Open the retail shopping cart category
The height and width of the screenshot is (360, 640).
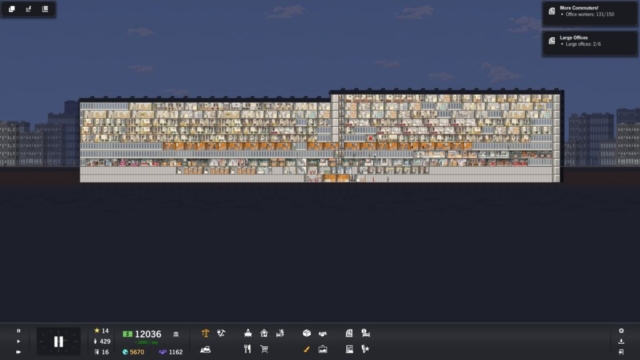coord(264,349)
